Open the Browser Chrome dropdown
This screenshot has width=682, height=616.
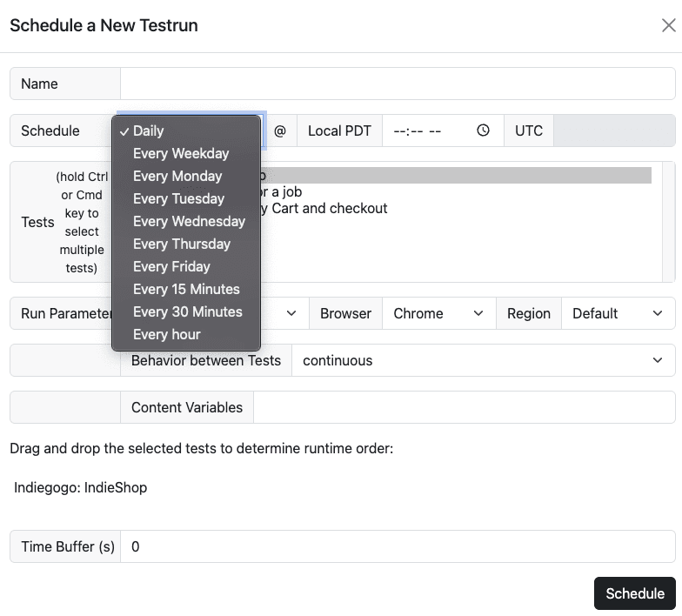tap(438, 313)
